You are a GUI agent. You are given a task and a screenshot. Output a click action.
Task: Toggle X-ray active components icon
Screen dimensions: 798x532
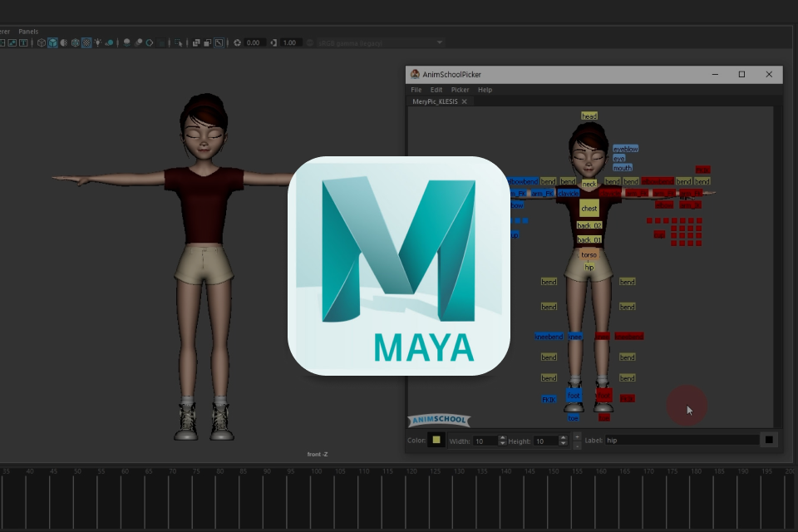pos(208,42)
